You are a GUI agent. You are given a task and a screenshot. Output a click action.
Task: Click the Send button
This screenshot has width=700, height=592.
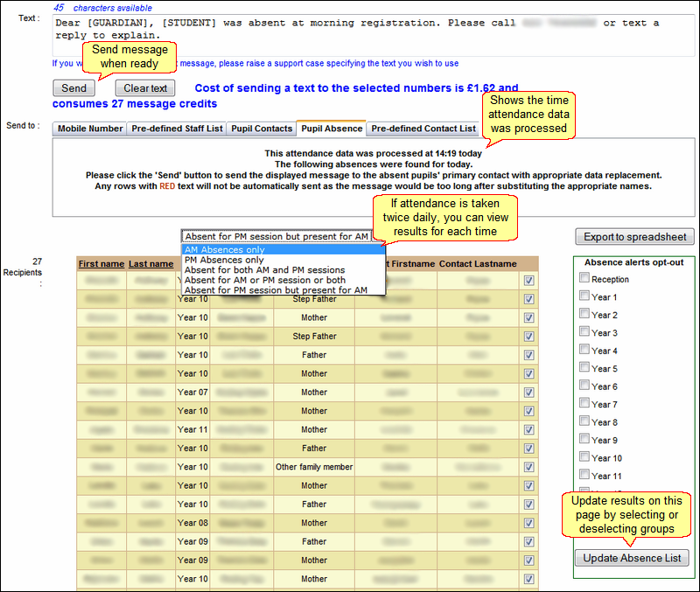[73, 88]
